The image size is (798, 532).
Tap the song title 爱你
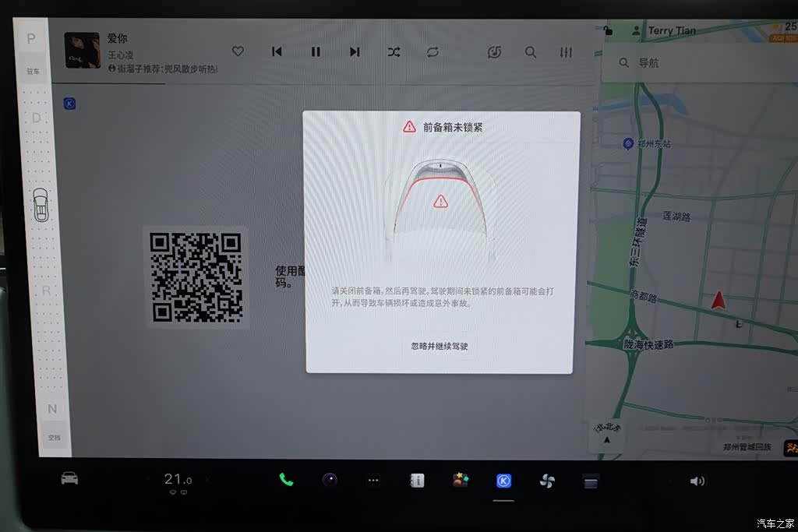point(117,38)
